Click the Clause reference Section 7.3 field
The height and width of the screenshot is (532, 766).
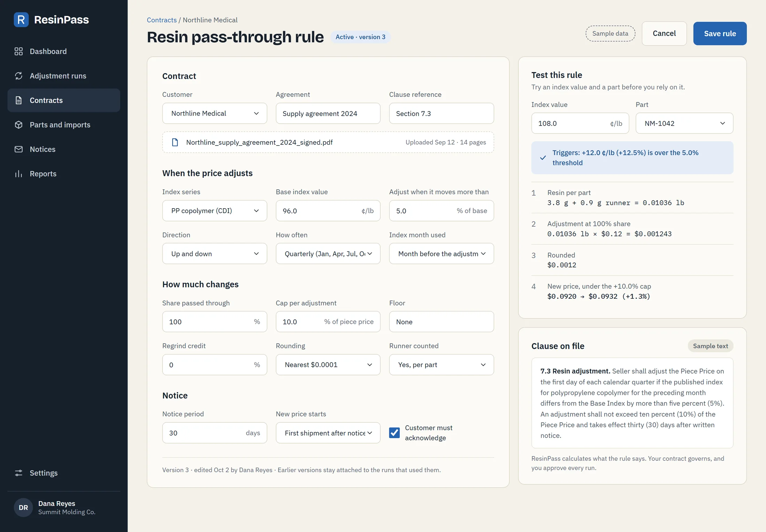(x=441, y=114)
